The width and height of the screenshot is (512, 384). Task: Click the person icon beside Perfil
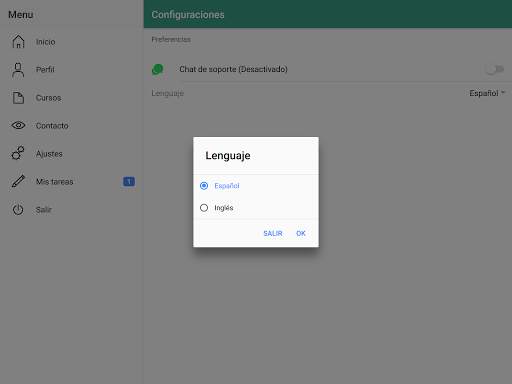coord(18,70)
